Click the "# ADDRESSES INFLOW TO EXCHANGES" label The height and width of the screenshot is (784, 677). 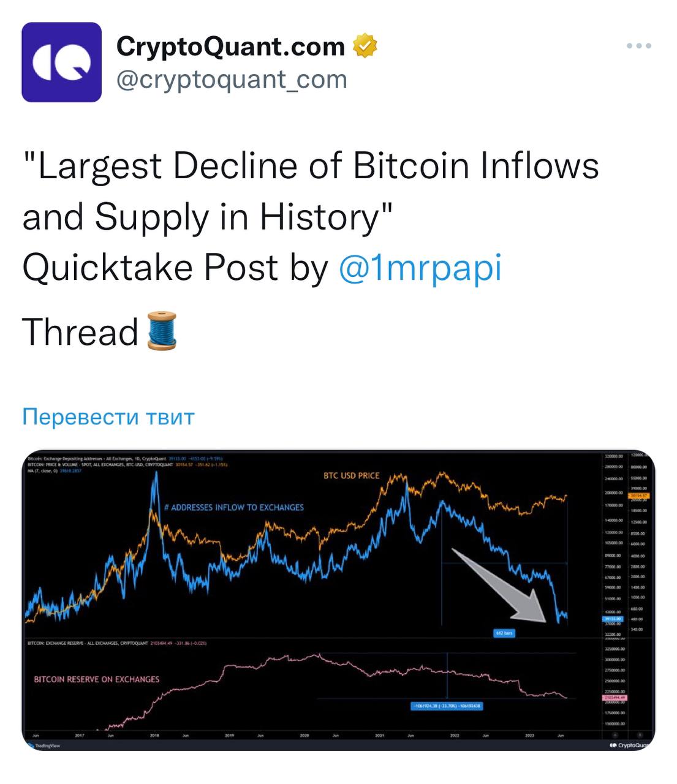(x=234, y=507)
